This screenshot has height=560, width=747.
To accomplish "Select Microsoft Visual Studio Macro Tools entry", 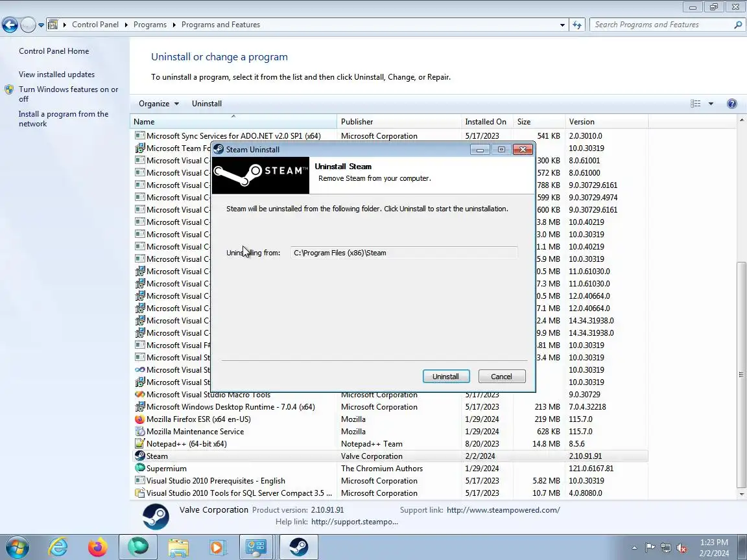I will click(390, 395).
